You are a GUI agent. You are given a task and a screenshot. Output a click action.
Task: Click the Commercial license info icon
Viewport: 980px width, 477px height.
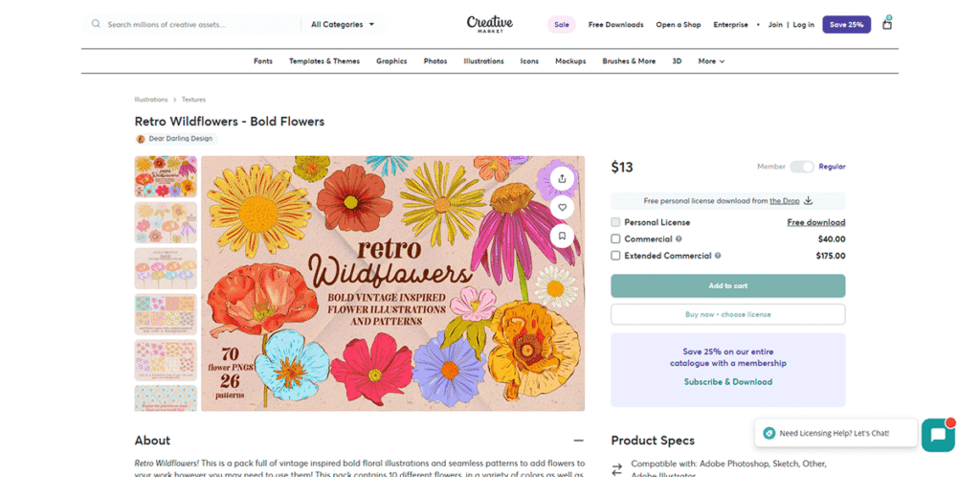coord(679,238)
